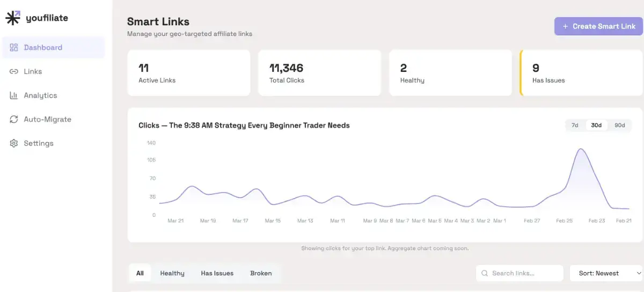Select the 30d chart range
This screenshot has width=644, height=292.
(596, 125)
